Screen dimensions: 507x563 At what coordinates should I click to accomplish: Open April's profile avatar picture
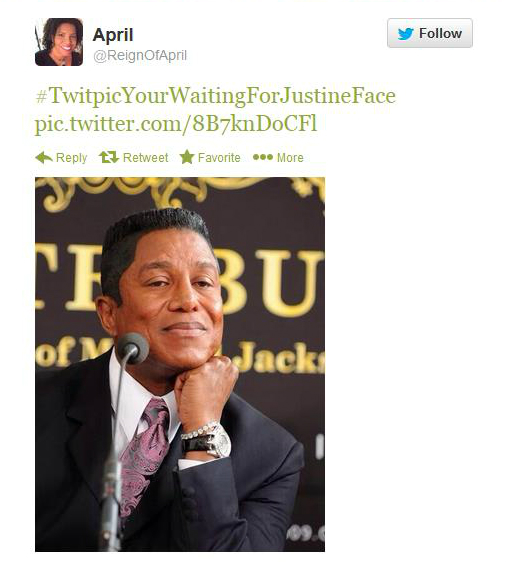click(x=59, y=42)
